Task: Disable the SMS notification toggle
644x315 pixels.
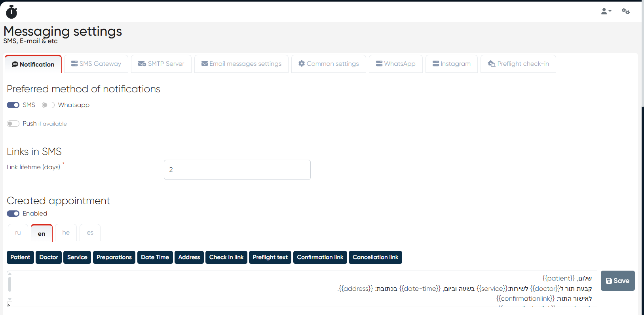Action: tap(13, 105)
